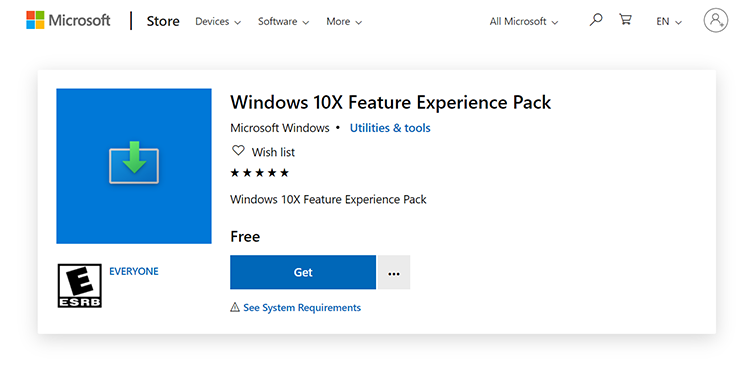This screenshot has width=751, height=370.
Task: Open the shopping cart icon
Action: pos(625,20)
